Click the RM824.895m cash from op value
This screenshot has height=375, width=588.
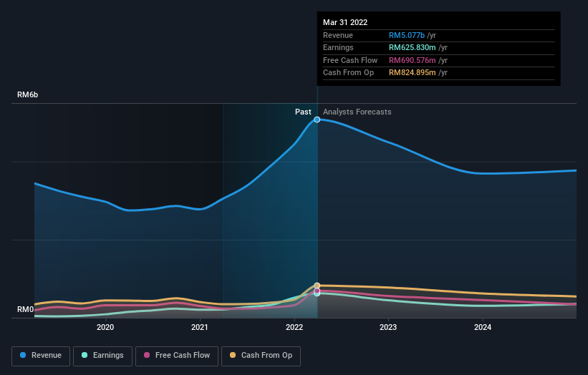[412, 73]
